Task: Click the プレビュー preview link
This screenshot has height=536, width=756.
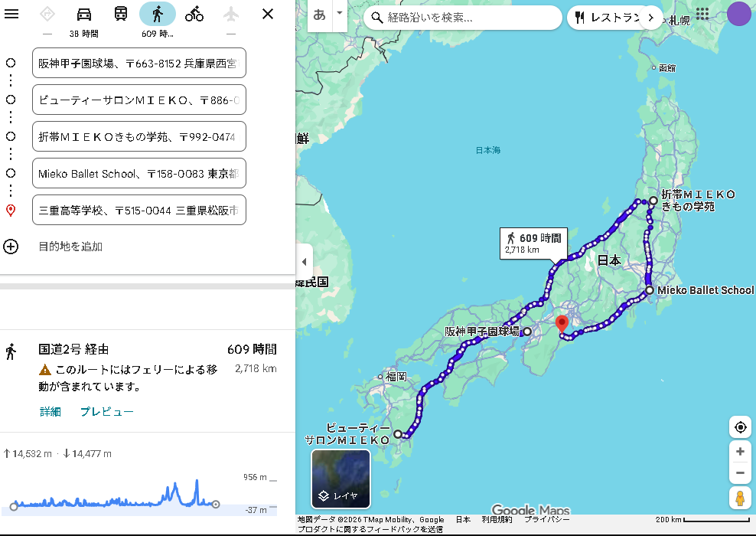Action: pos(107,412)
